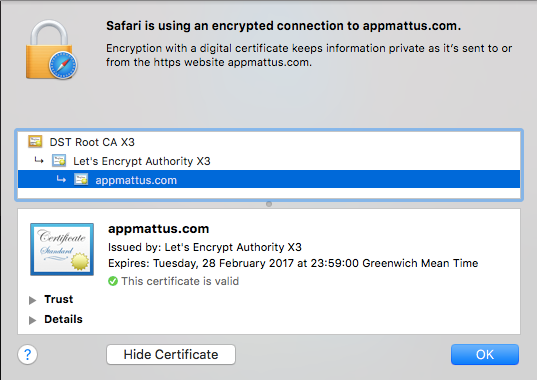Open help with the question mark button
537x380 pixels.
27,354
